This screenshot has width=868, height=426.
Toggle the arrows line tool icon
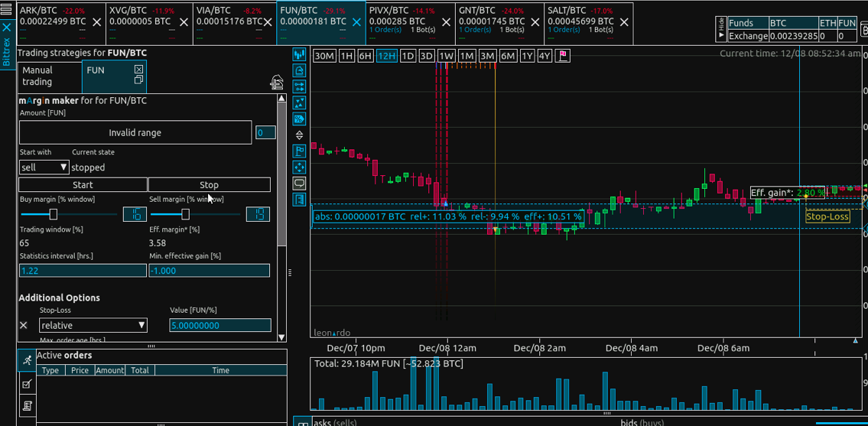(300, 86)
